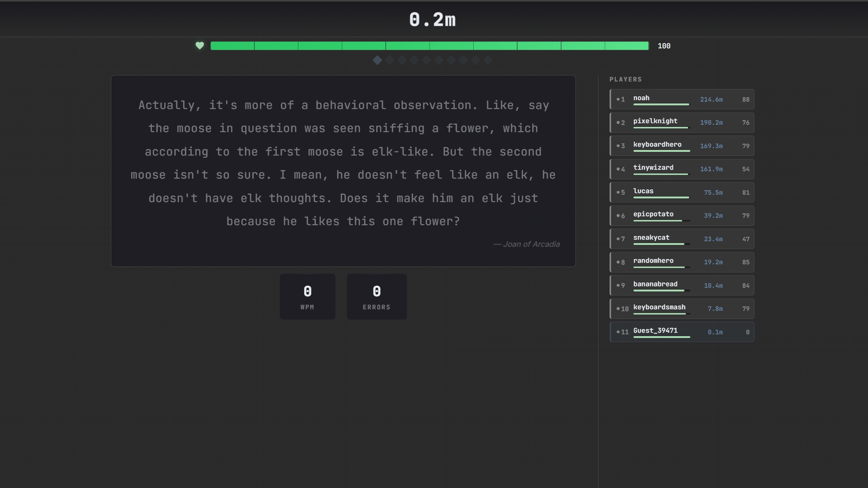Click the first highlighted diamond progress marker
Viewport: 868px width, 488px height.
(x=377, y=60)
